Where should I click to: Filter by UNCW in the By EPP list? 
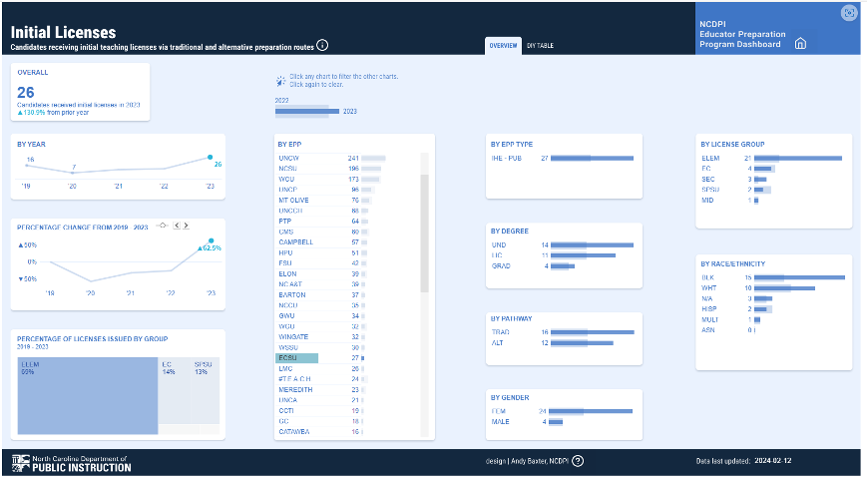coord(289,158)
